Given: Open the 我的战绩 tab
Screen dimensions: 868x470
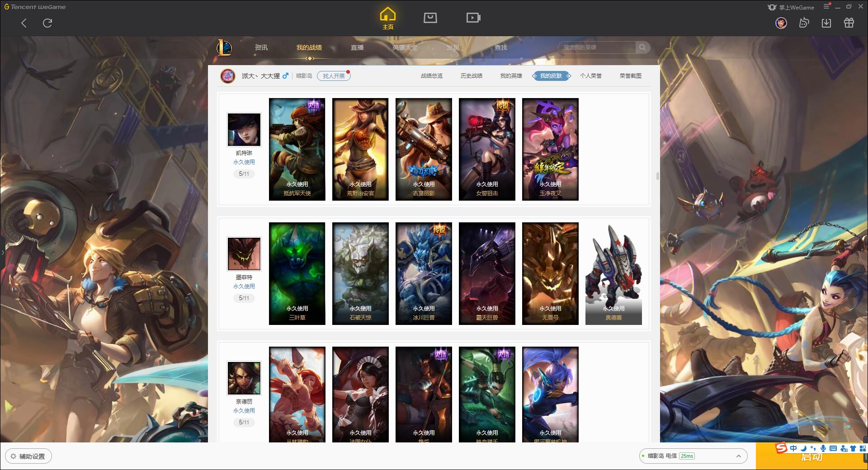Looking at the screenshot, I should [309, 47].
